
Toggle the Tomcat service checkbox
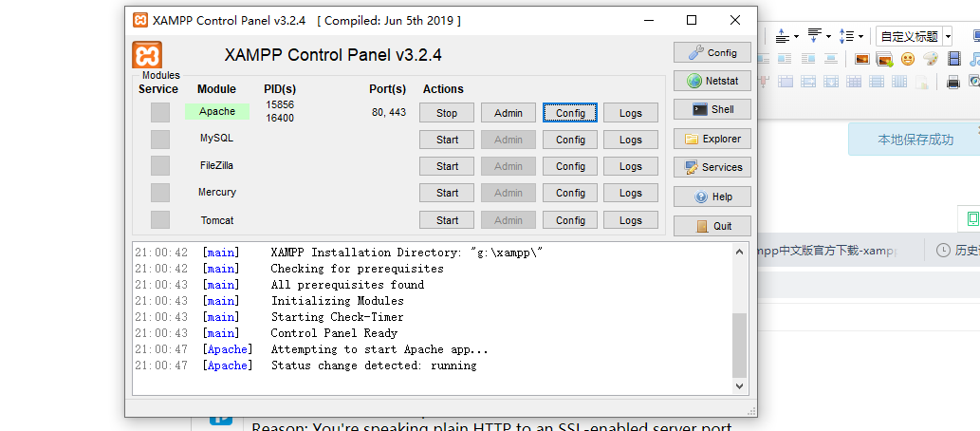(160, 219)
